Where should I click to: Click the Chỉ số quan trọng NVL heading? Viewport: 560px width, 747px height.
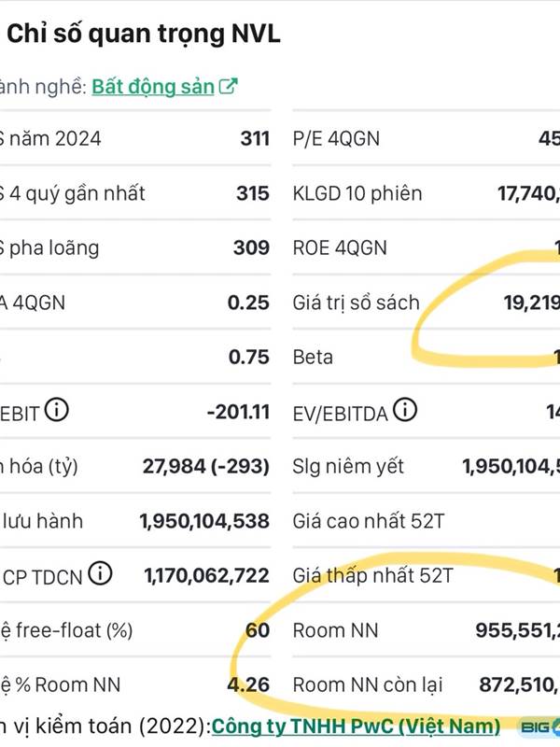coord(144,34)
